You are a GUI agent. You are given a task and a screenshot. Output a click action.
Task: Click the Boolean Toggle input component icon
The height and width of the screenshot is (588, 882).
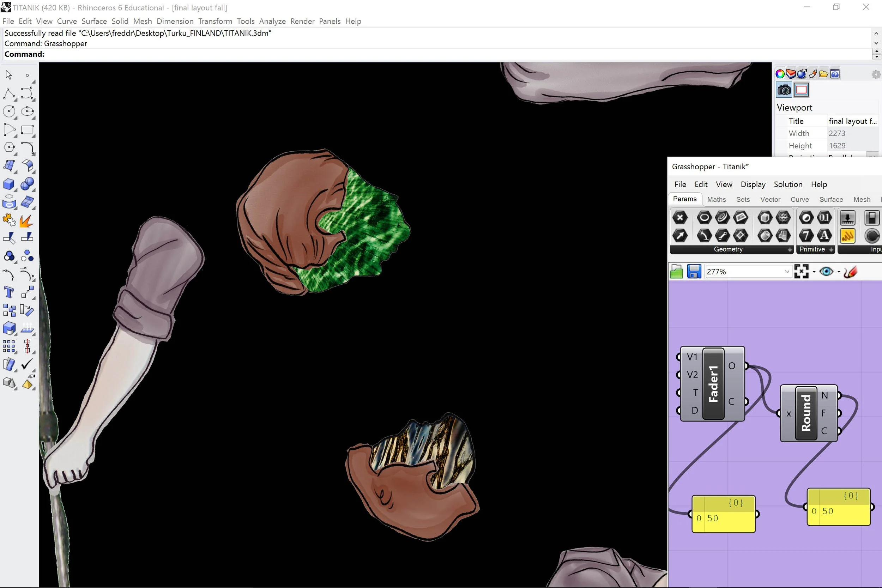tap(871, 218)
